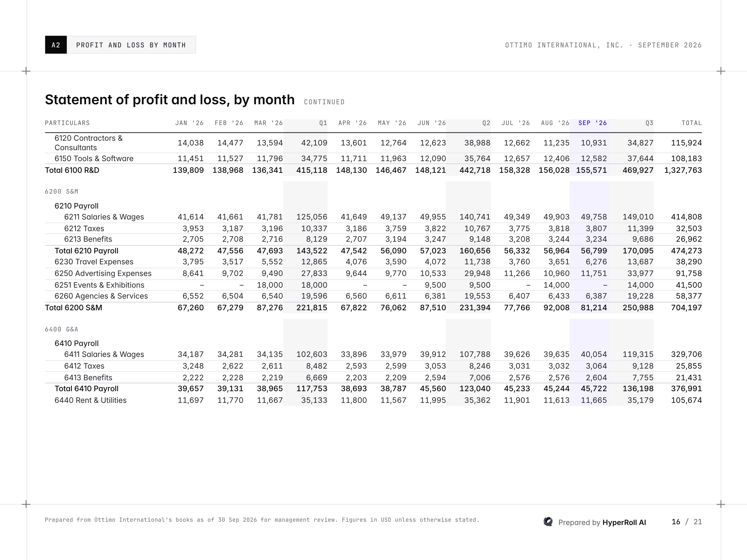Click the 'Q1' column header
This screenshot has width=747, height=560.
(x=323, y=123)
